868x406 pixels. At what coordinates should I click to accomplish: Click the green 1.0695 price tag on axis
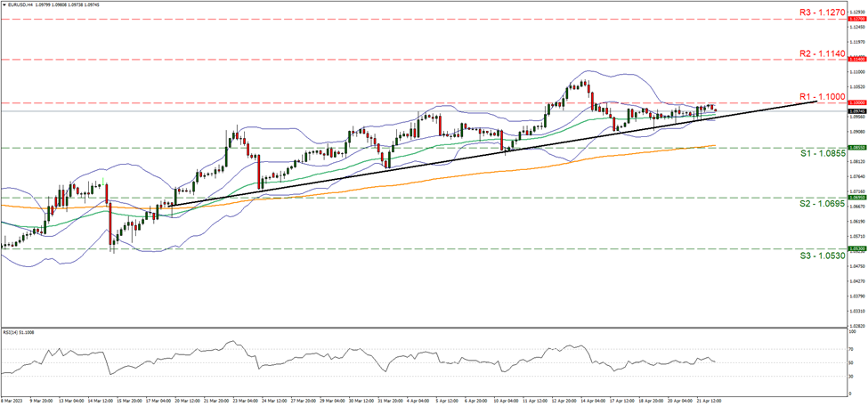point(856,199)
